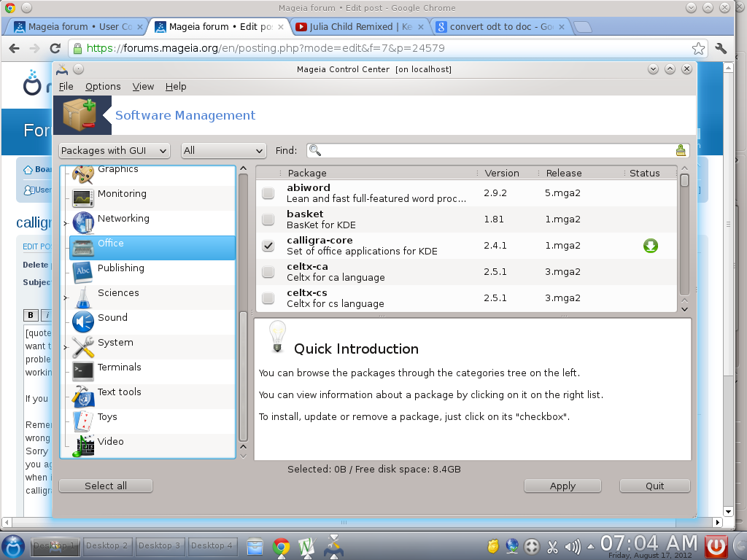The image size is (747, 560).
Task: Switch to Julia Child Remixed tab
Action: (x=360, y=27)
